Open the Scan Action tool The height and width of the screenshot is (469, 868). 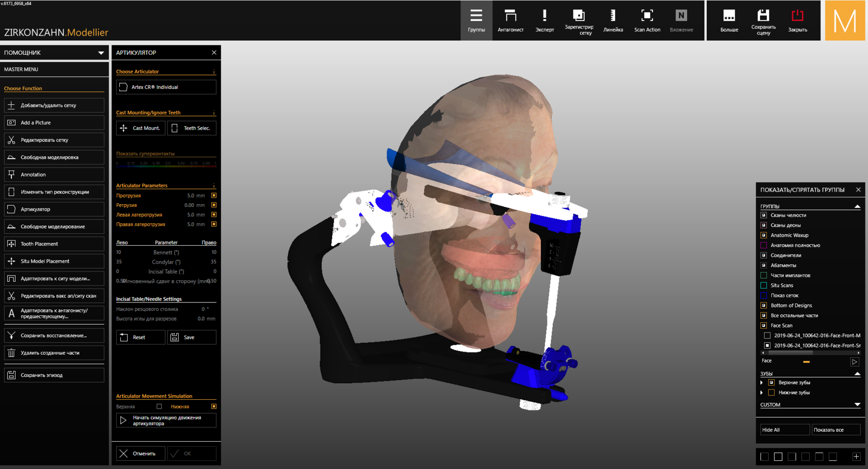point(647,21)
